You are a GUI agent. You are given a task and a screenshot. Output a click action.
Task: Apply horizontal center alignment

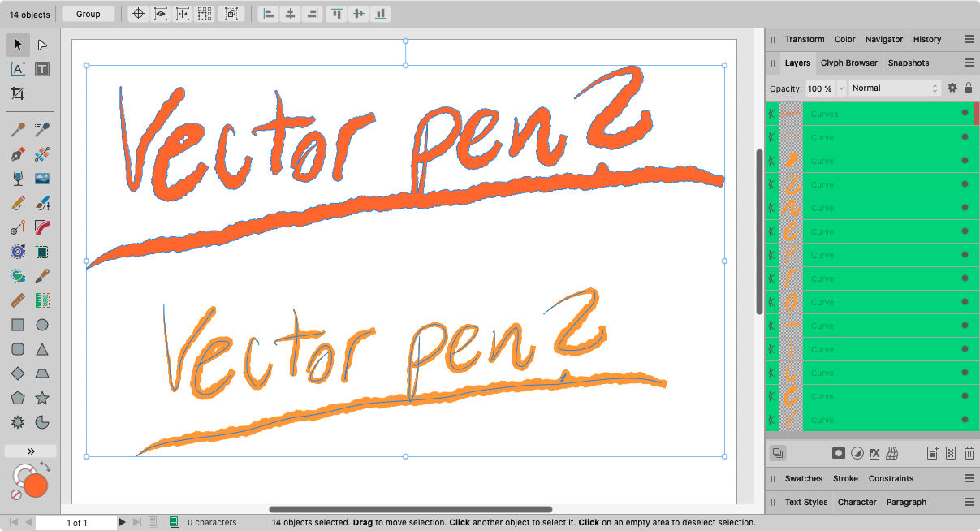coord(291,14)
